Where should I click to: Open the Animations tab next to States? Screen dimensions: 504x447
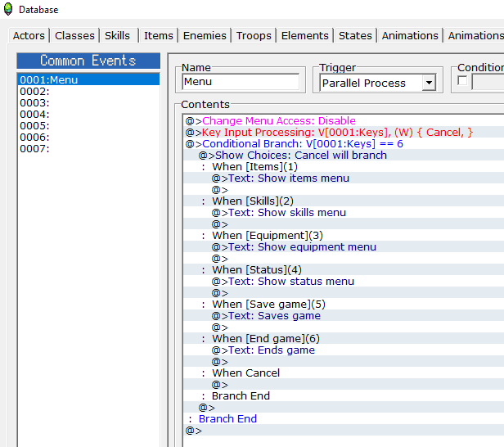click(x=410, y=36)
